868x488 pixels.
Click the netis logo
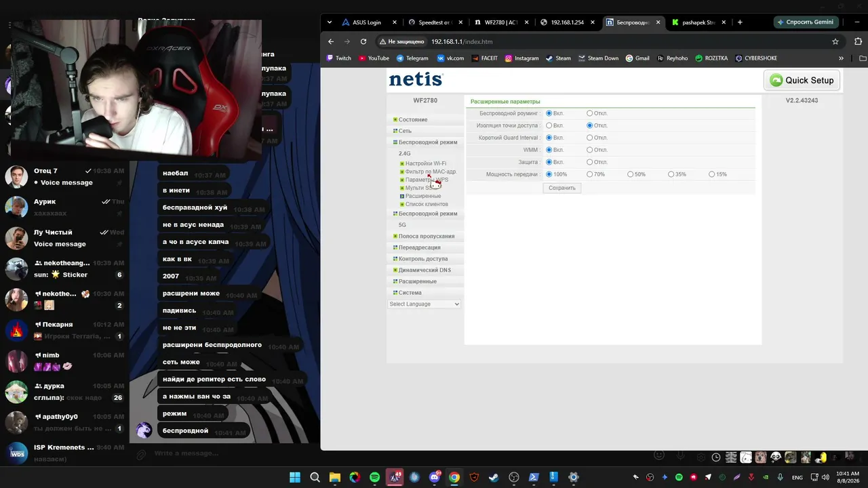pyautogui.click(x=416, y=79)
